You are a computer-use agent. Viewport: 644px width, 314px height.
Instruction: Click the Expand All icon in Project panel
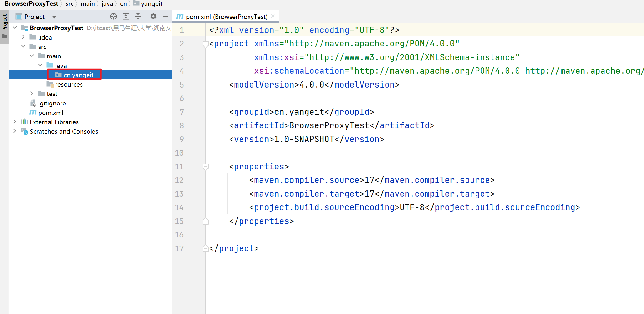(126, 17)
